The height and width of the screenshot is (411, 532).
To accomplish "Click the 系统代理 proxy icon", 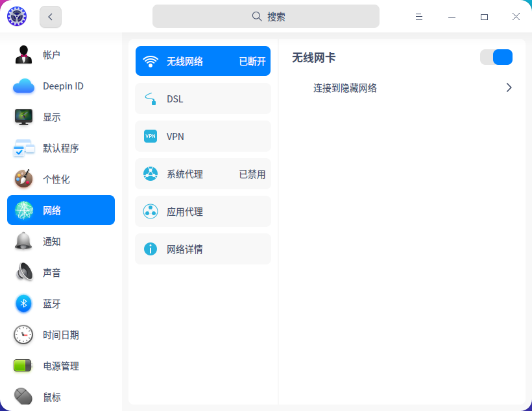I will tap(151, 174).
